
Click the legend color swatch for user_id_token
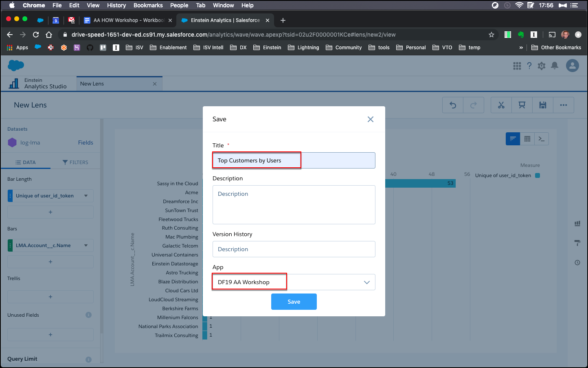coord(538,175)
